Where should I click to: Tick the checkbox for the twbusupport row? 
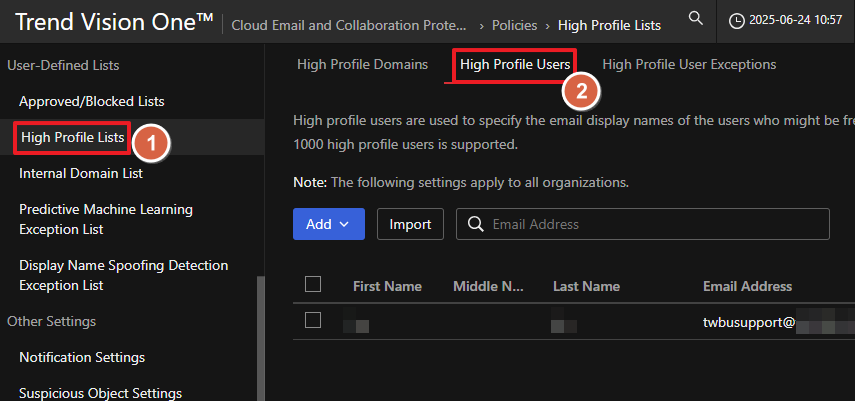coord(313,320)
